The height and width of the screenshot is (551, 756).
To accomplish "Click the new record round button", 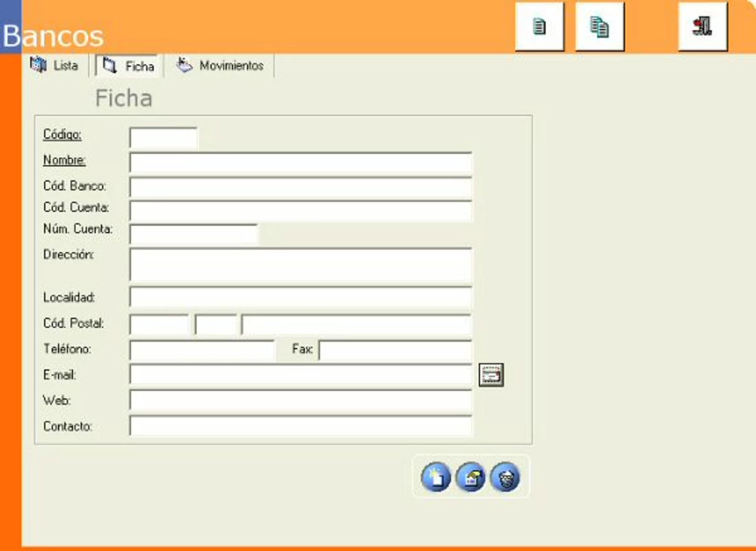I will pyautogui.click(x=436, y=477).
